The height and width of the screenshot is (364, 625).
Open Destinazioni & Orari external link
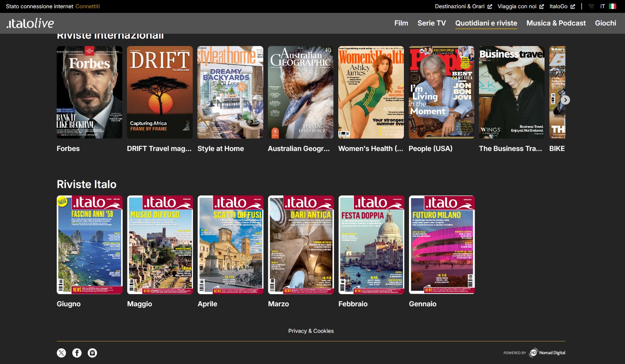[x=463, y=6]
